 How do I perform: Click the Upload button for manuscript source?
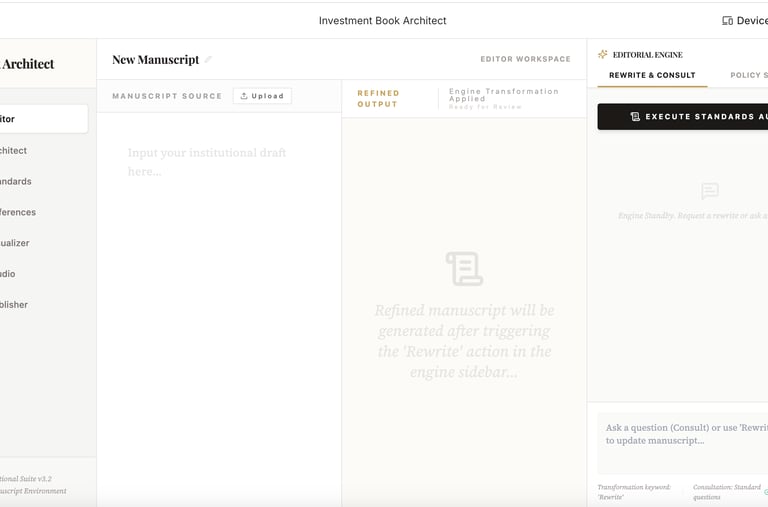click(x=262, y=96)
